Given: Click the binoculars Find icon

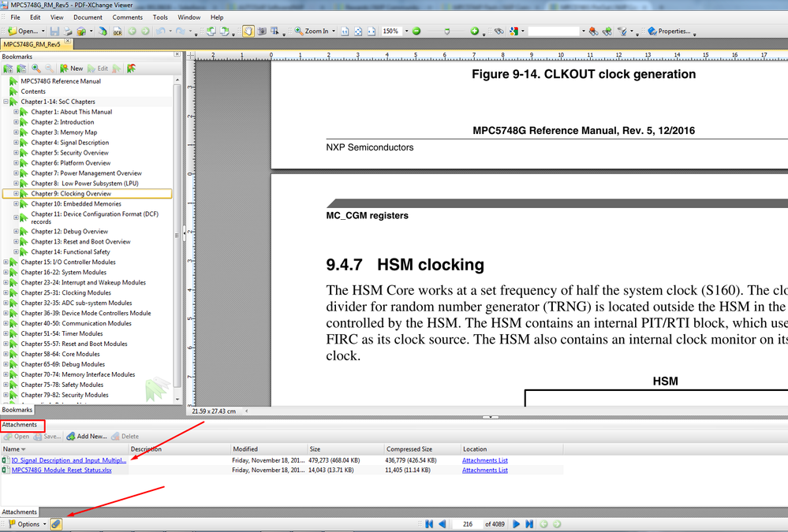Looking at the screenshot, I should point(499,32).
